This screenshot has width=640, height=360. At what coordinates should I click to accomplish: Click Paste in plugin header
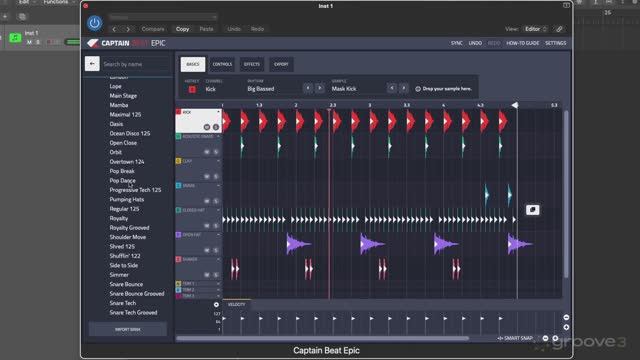pyautogui.click(x=206, y=29)
